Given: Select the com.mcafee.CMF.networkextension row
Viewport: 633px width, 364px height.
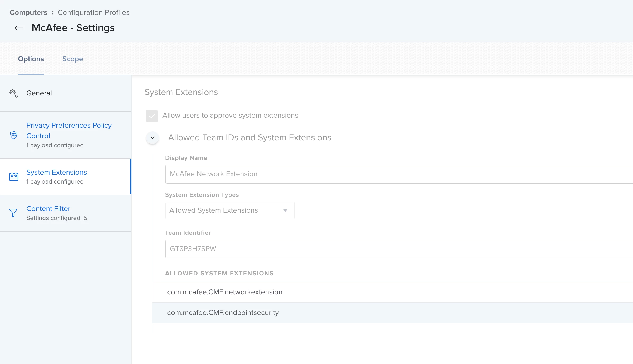Looking at the screenshot, I should [x=392, y=292].
